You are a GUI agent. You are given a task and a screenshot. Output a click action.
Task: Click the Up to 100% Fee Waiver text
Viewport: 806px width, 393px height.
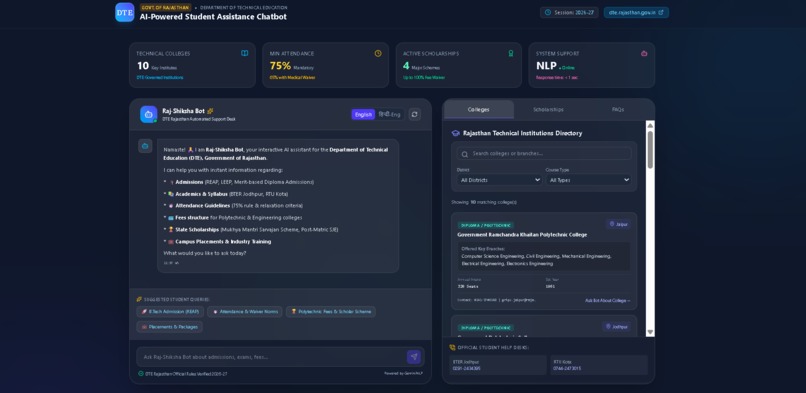click(x=424, y=78)
